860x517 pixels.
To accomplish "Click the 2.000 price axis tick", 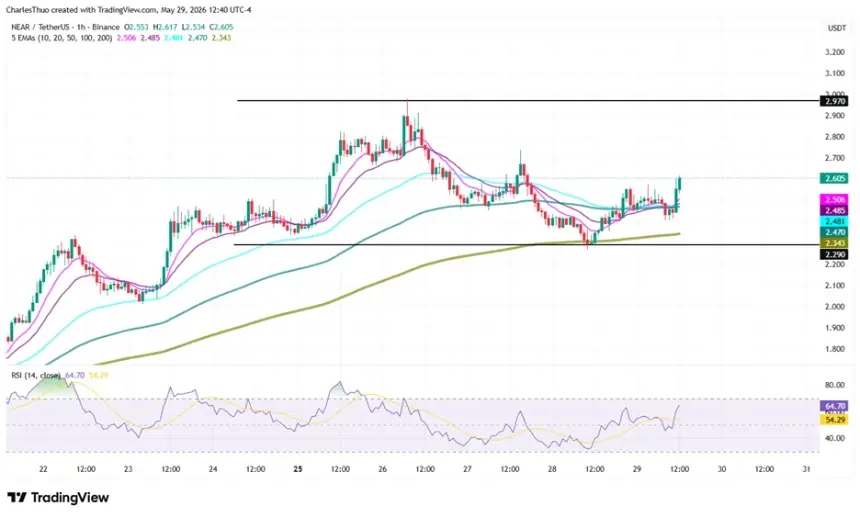I will click(835, 306).
